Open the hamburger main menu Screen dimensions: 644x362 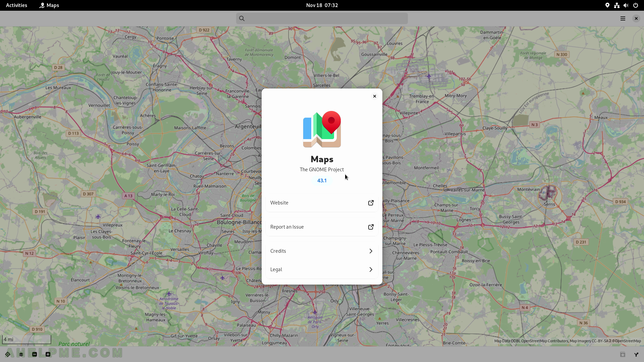click(623, 18)
